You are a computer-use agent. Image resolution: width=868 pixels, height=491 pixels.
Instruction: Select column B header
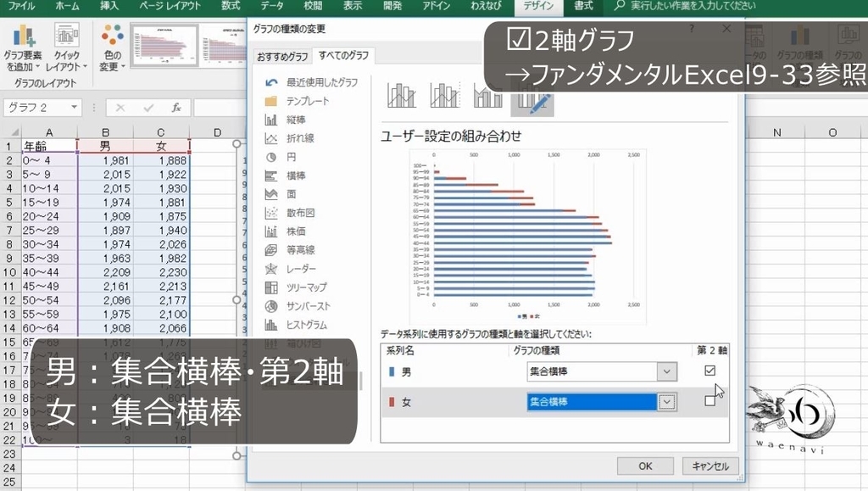[x=105, y=132]
